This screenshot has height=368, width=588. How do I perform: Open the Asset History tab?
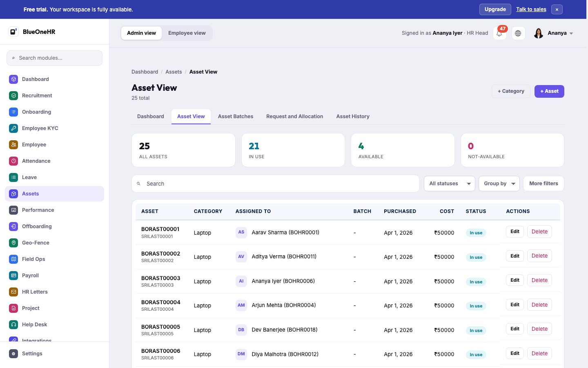(353, 117)
